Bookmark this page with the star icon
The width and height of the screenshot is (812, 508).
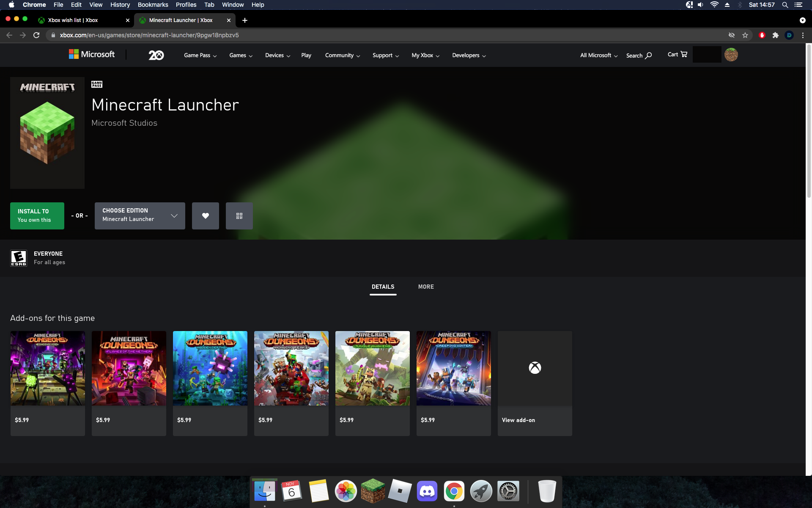coord(745,35)
